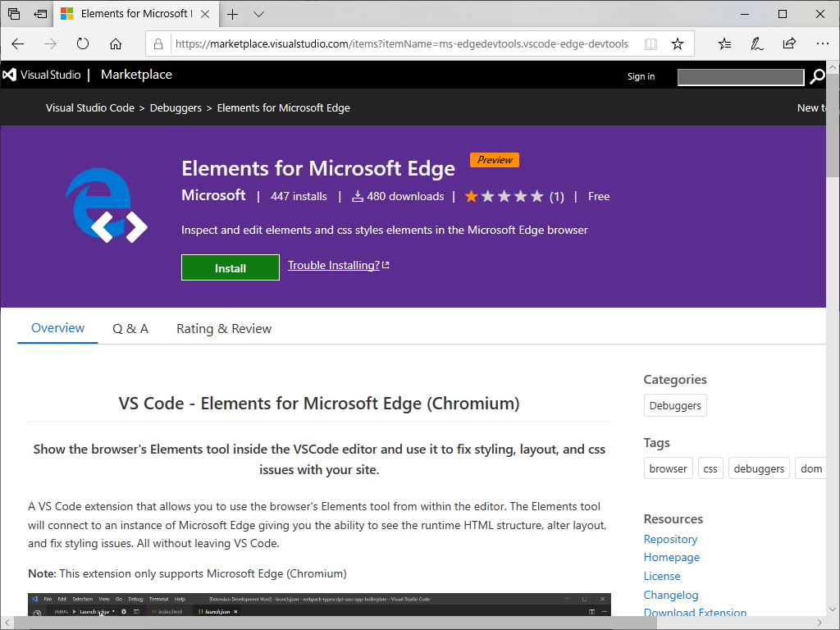Viewport: 840px width, 630px height.
Task: Click the set tabs aside icon
Action: 12,14
